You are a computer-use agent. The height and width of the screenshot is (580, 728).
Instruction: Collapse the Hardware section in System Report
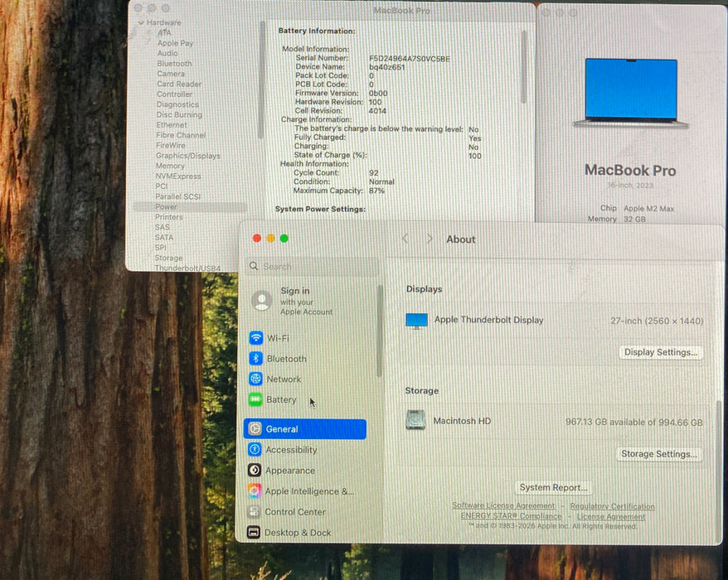point(141,22)
